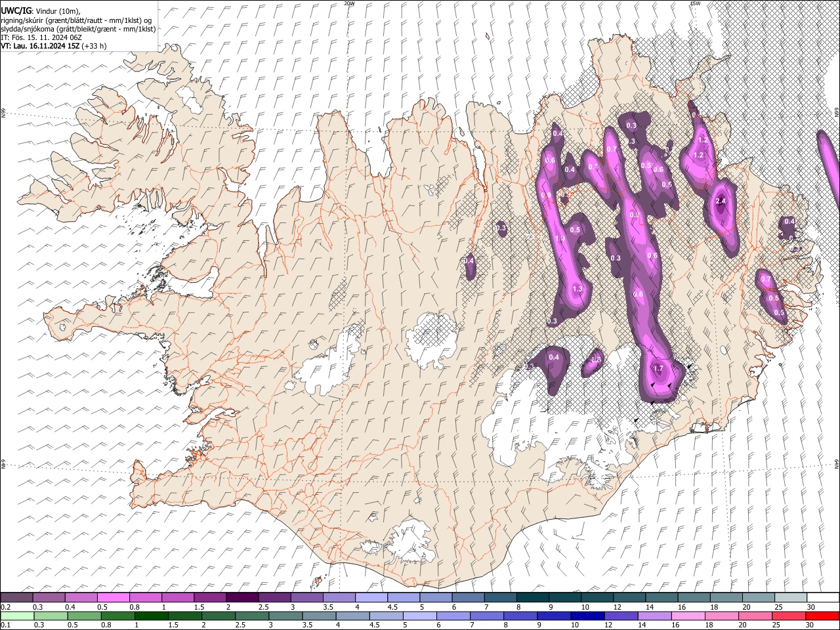Pick bottom legend swatch between 4.5 and 5
840x630 pixels.
click(x=385, y=616)
